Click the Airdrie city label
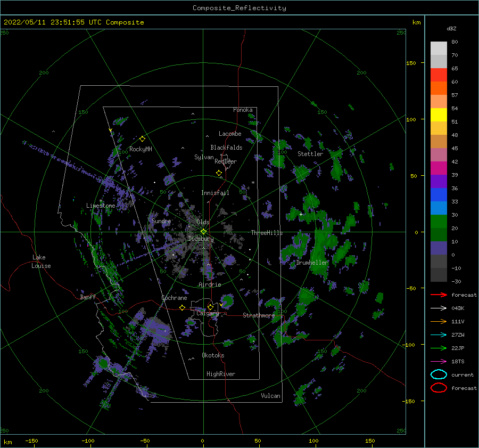Image resolution: width=479 pixels, height=448 pixels. (x=210, y=284)
